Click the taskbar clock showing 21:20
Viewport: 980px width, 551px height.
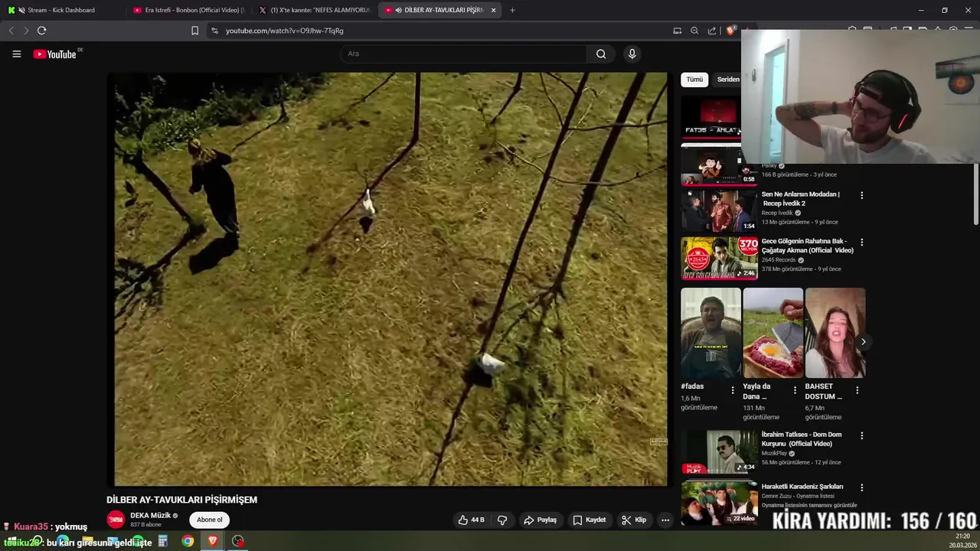pos(962,540)
